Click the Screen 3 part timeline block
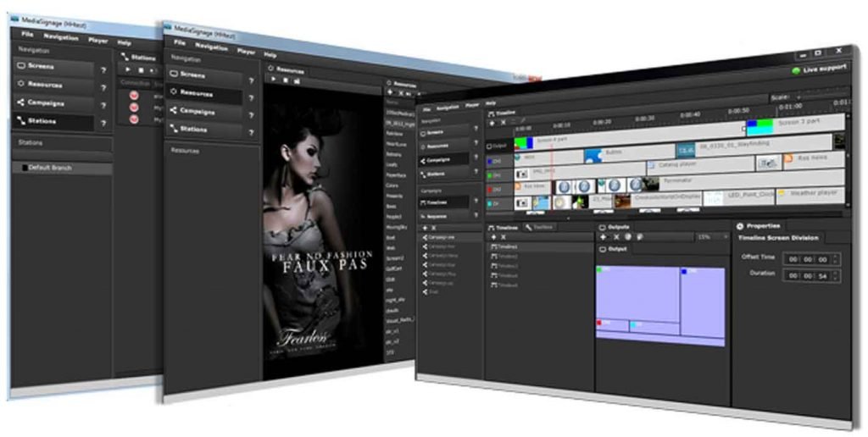868x437 pixels. click(x=795, y=124)
